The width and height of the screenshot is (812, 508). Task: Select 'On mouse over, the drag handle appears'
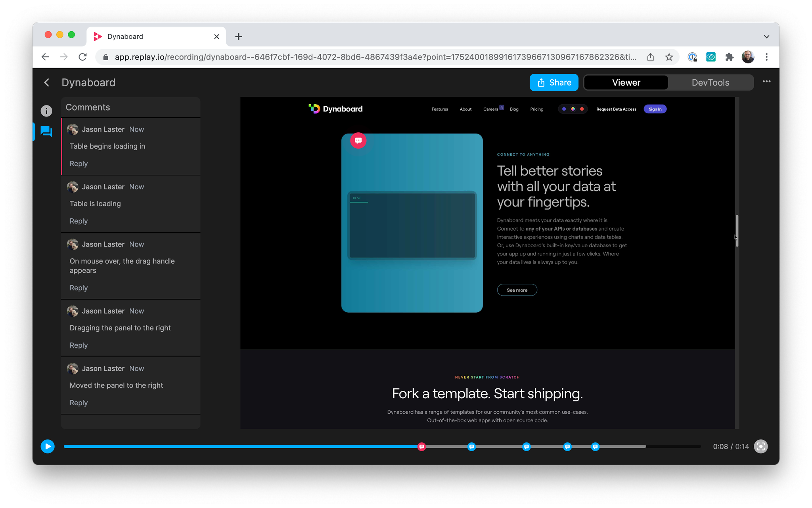tap(131, 266)
